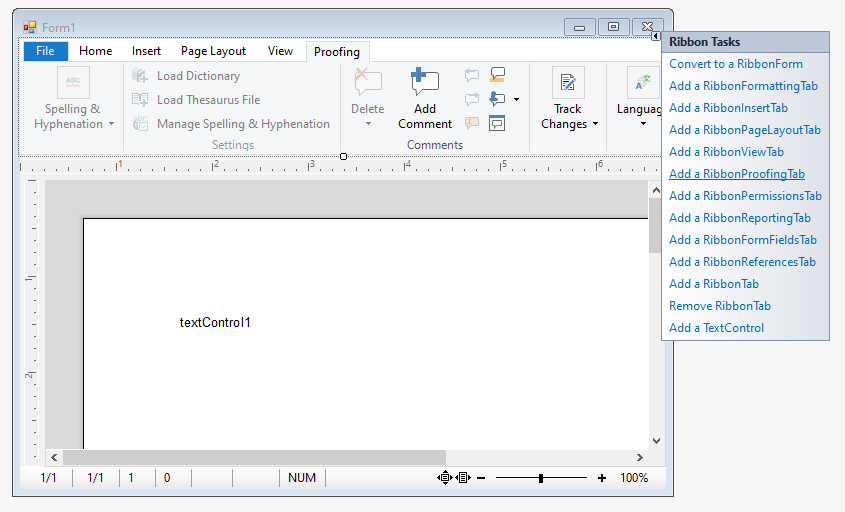Click the edit comment bubble icon with cursor
Viewport: 845px width, 512px height.
(x=472, y=123)
